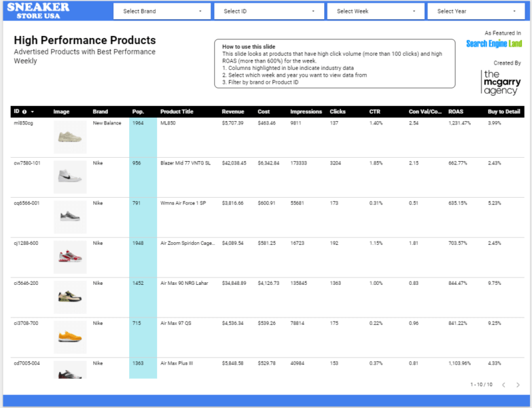Viewport: 532px width, 408px height.
Task: Click the sort arrow in ID column header
Action: pyautogui.click(x=32, y=112)
